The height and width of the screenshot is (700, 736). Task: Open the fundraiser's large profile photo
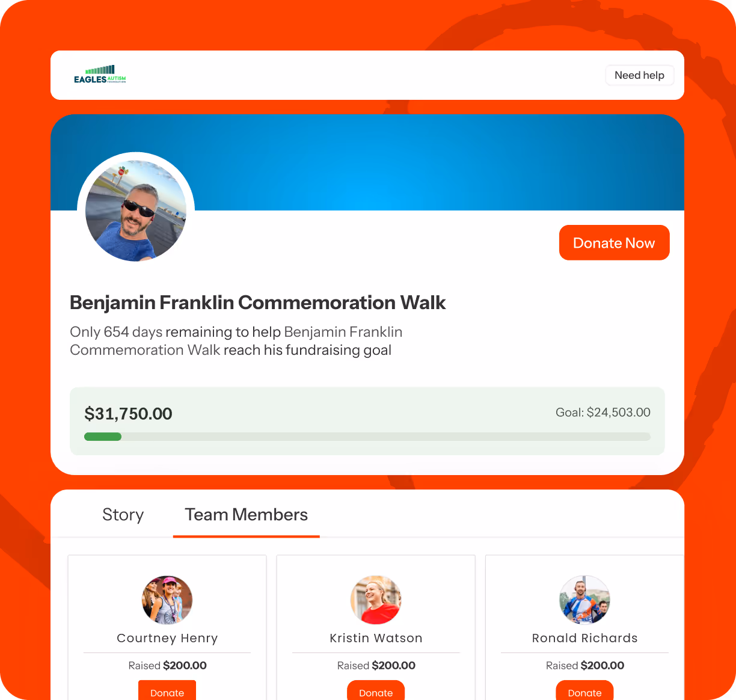[136, 210]
